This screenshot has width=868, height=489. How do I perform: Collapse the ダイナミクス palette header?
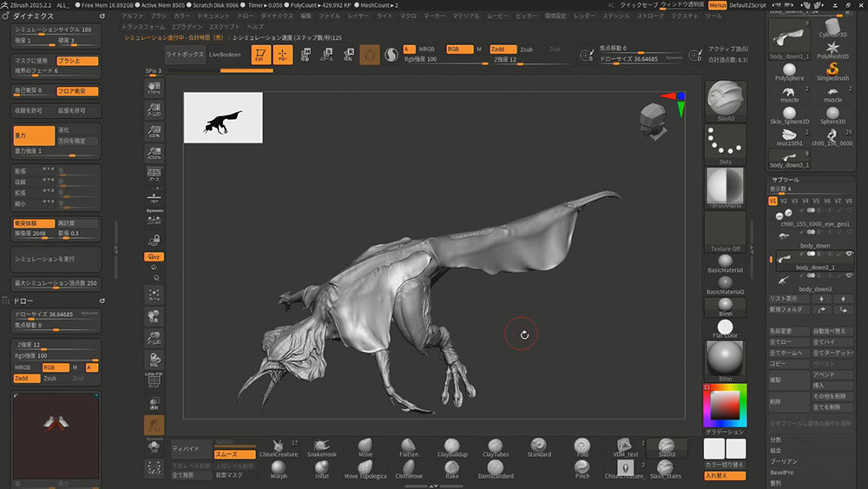coord(34,16)
